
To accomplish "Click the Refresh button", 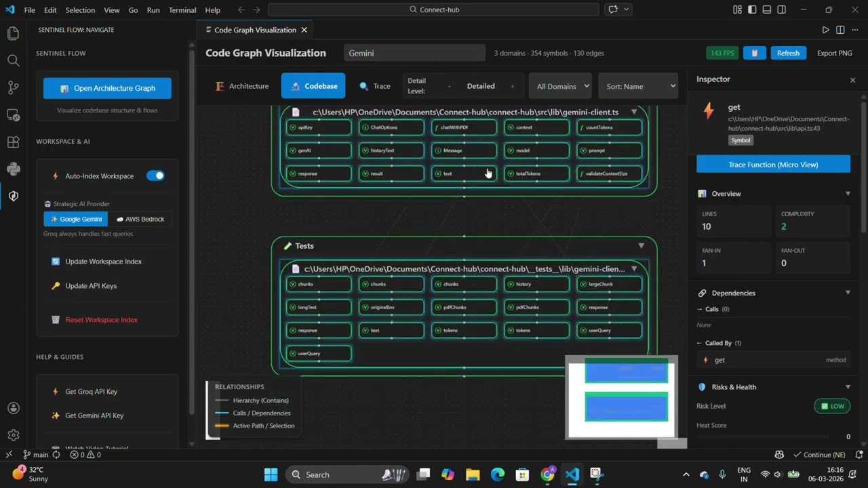I will coord(788,53).
